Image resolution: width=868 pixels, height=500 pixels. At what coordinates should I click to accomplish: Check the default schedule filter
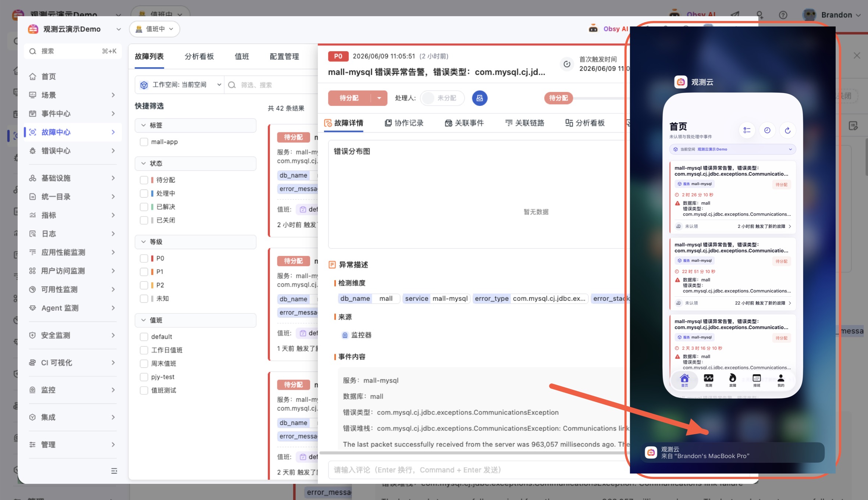[x=144, y=337]
